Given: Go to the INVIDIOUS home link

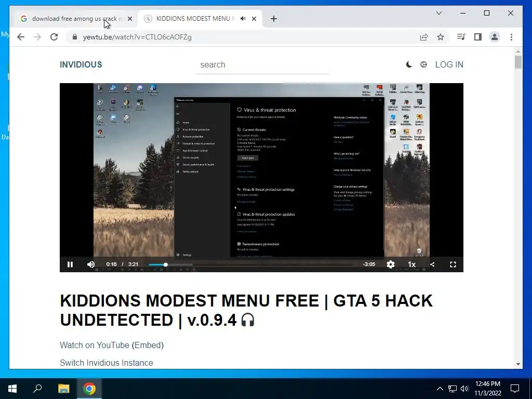Looking at the screenshot, I should tap(81, 64).
